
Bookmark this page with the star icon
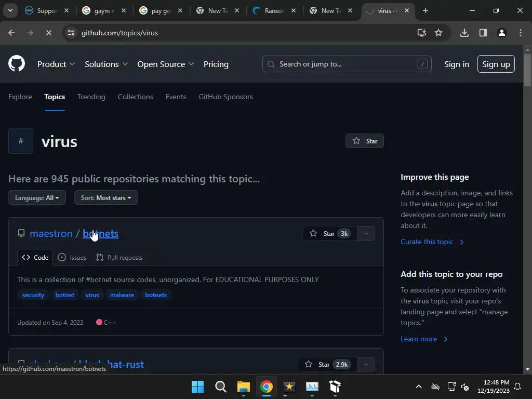coord(438,33)
